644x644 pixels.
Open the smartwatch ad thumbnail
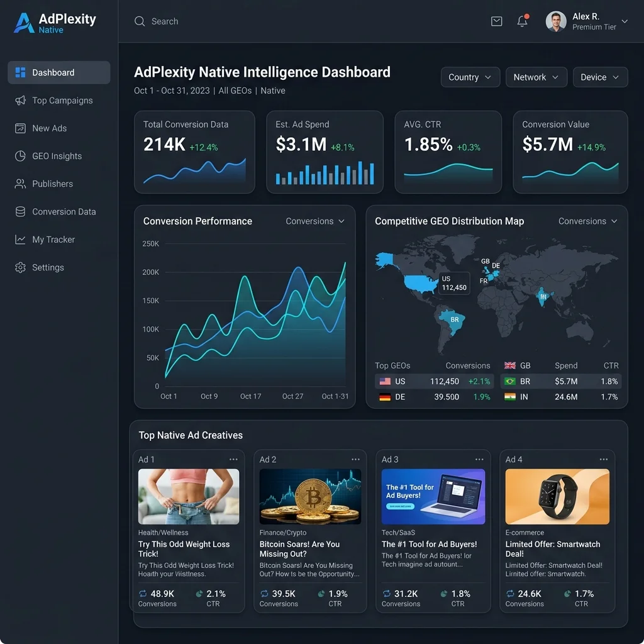pos(557,497)
